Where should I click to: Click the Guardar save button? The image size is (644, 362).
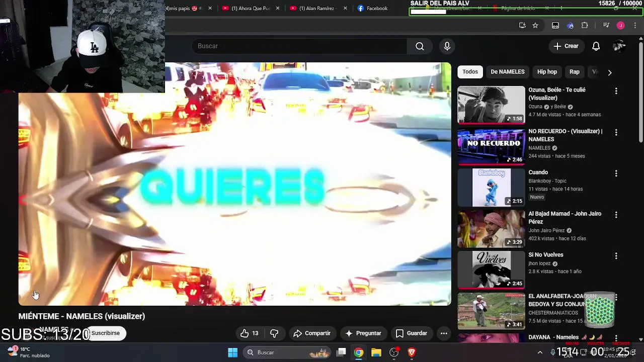(x=412, y=333)
